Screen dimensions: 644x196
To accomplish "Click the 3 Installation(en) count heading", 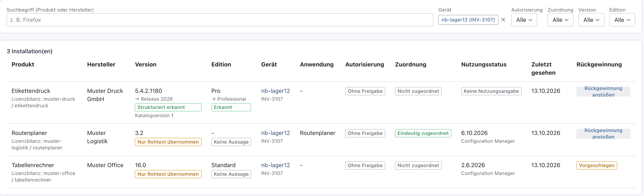I will (x=29, y=51).
